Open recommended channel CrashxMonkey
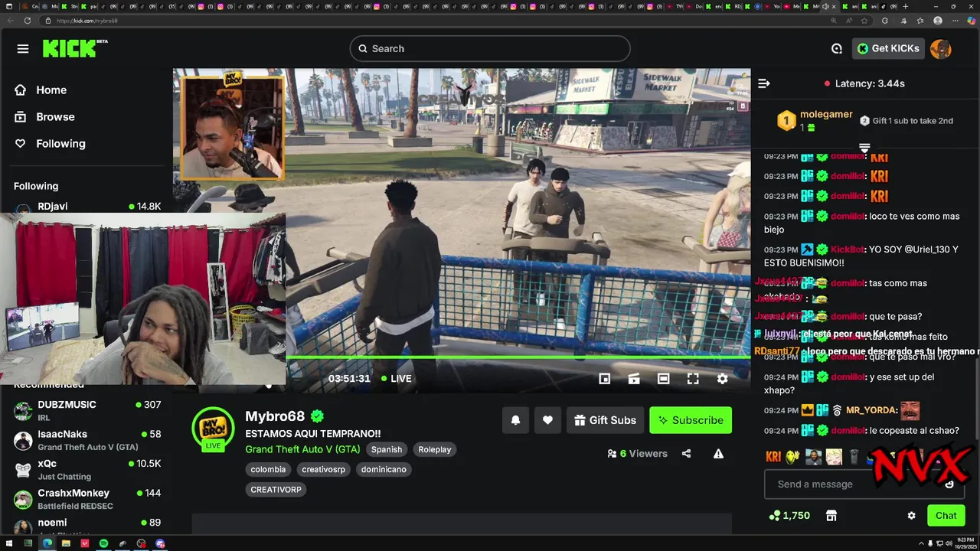 coord(88,499)
